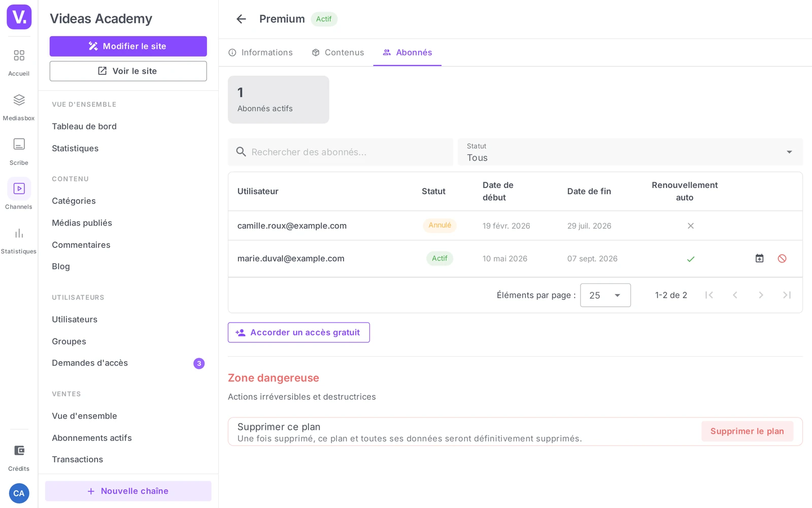This screenshot has width=812, height=508.
Task: Extend marie.duval subscription with calendar icon
Action: coord(759,259)
